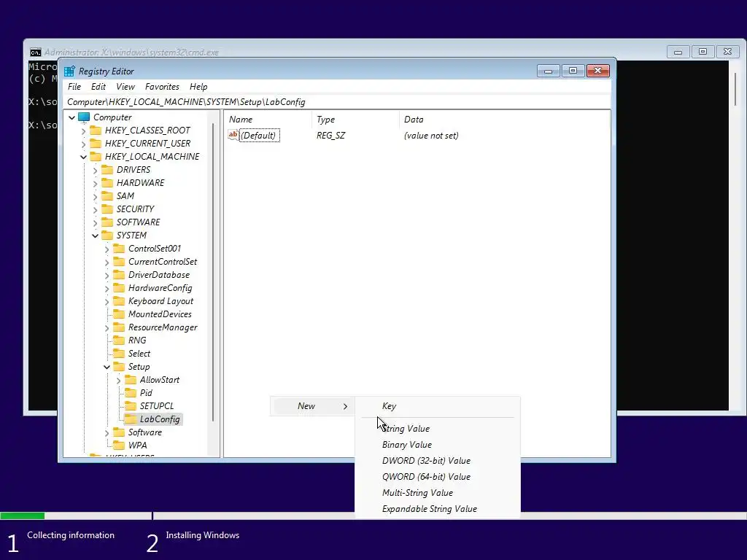The width and height of the screenshot is (747, 560).
Task: Click the SECURITY folder icon
Action: tap(108, 209)
